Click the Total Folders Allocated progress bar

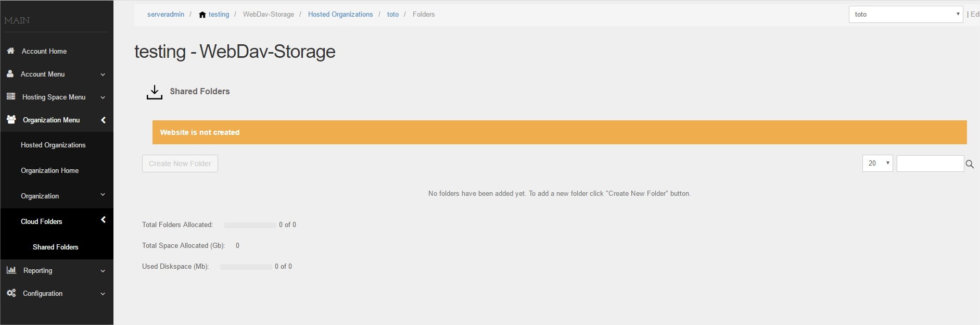pyautogui.click(x=250, y=225)
